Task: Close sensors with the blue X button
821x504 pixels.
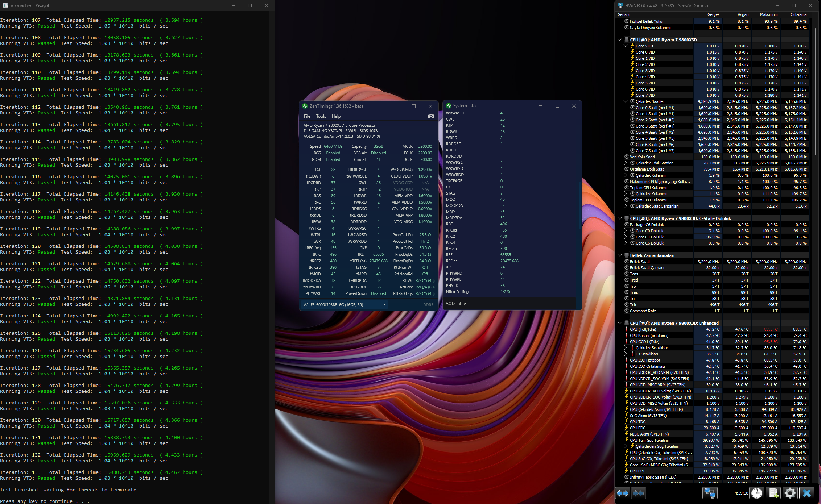Action: click(807, 493)
